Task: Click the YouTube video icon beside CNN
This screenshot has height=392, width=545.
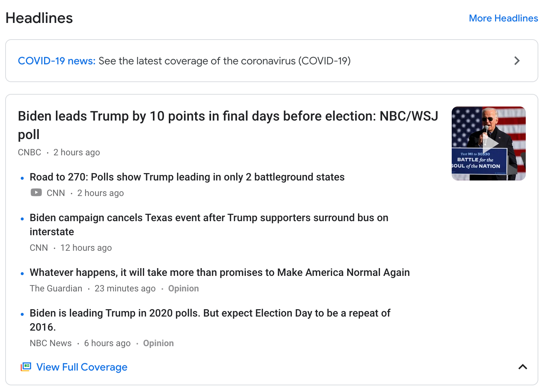Action: (36, 193)
